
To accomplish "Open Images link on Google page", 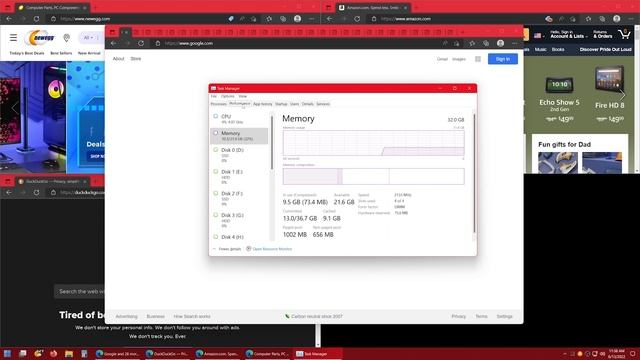I will (x=459, y=59).
